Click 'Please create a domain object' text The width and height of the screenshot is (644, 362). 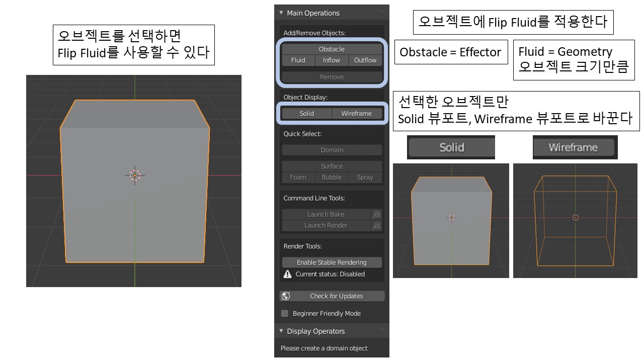click(324, 348)
